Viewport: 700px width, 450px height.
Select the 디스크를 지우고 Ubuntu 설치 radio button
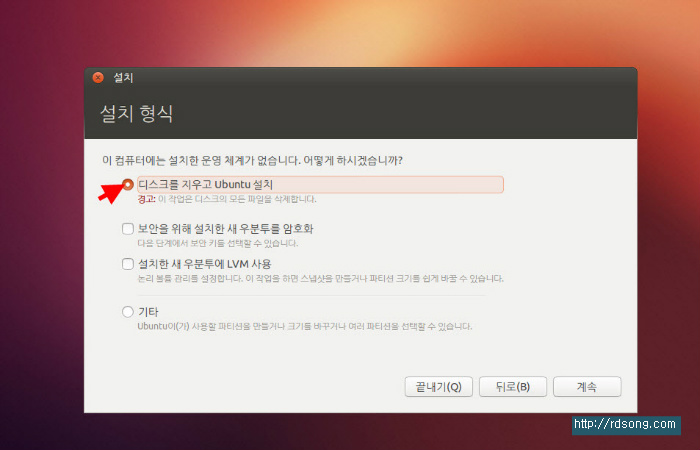[x=127, y=184]
